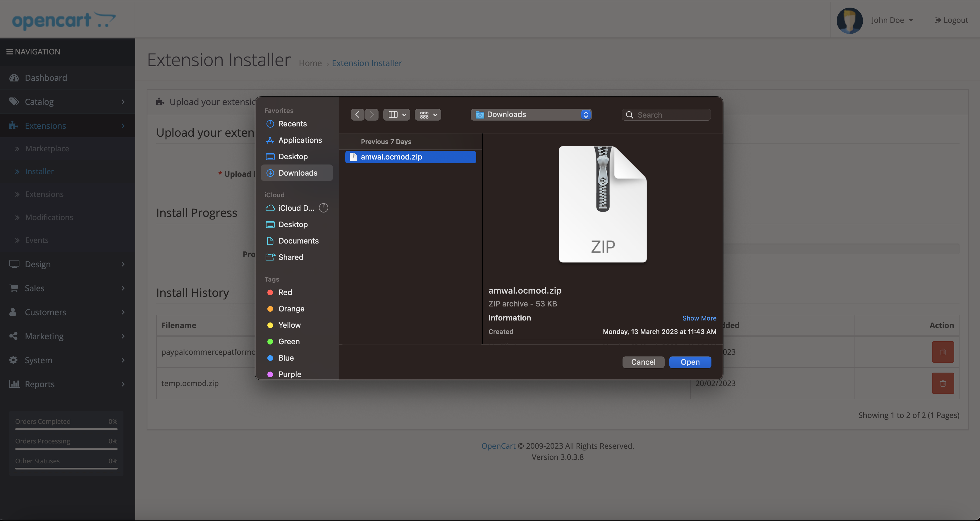Viewport: 980px width, 521px height.
Task: Click the Sales cart icon
Action: pos(14,288)
